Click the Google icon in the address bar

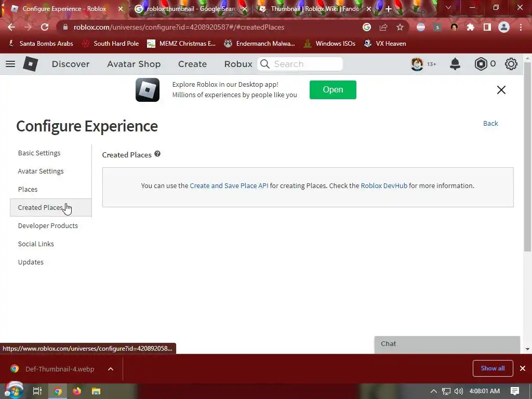(x=367, y=27)
